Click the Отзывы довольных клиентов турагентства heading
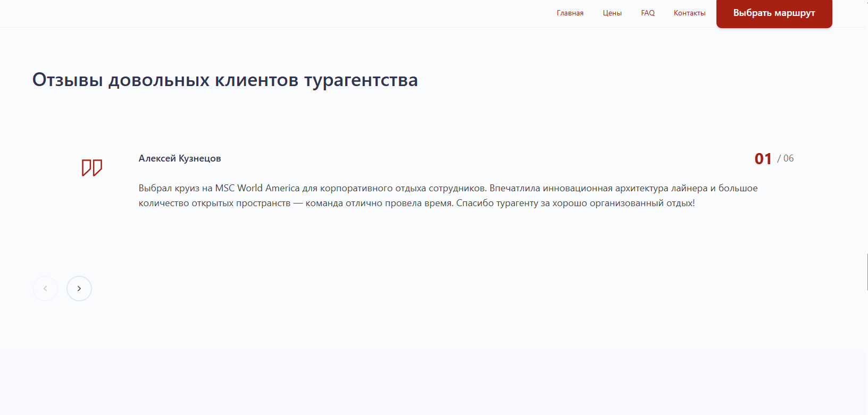868x415 pixels. click(x=225, y=80)
